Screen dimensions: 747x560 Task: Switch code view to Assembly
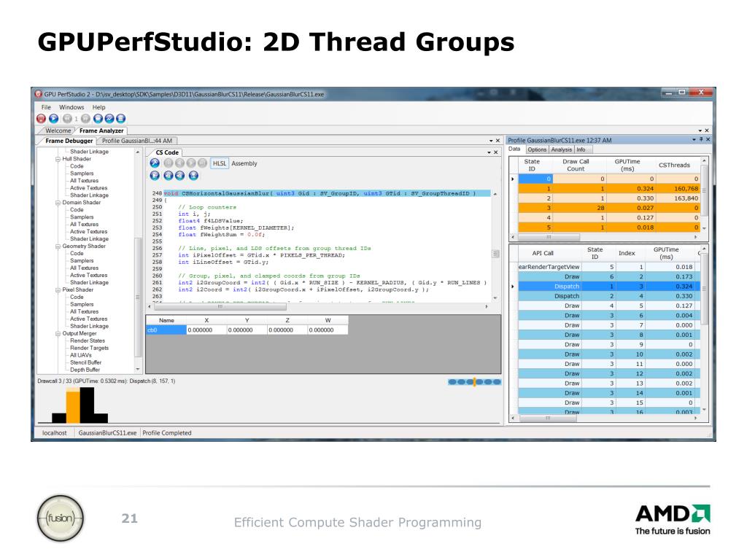pos(244,163)
